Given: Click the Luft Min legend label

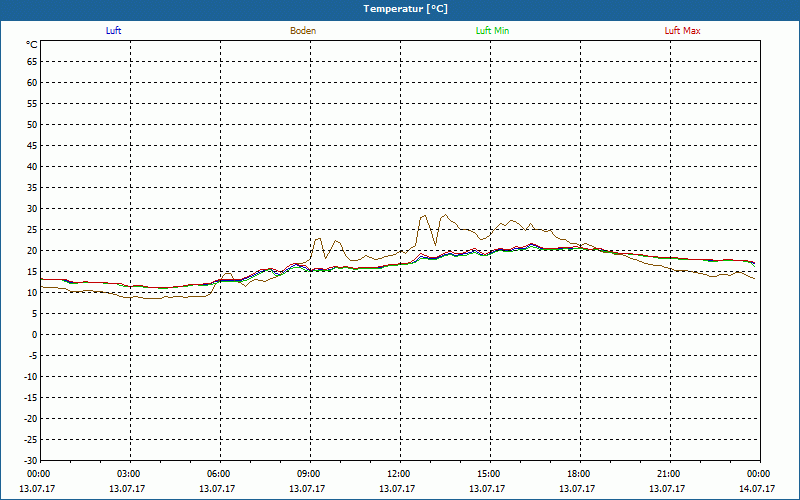Looking at the screenshot, I should (x=492, y=31).
